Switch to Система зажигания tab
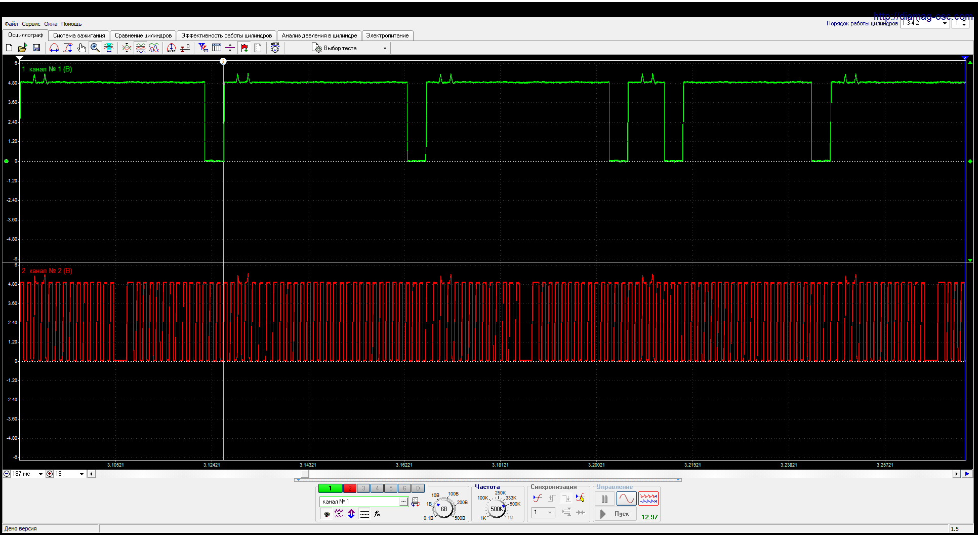The width and height of the screenshot is (980, 535). point(79,35)
